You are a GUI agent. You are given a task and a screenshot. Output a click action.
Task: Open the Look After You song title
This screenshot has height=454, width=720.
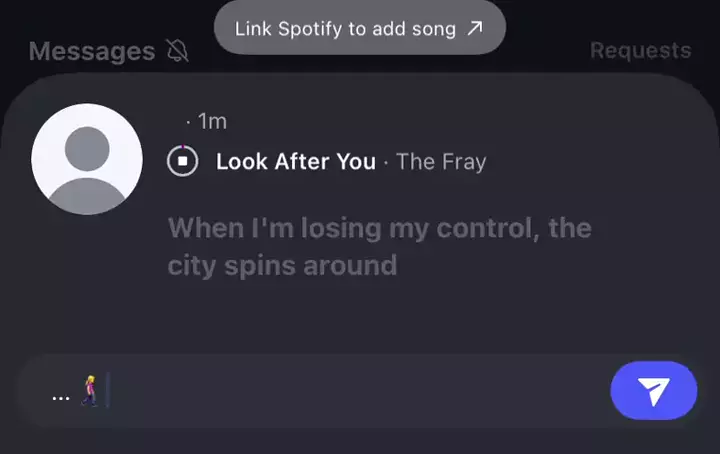point(296,161)
